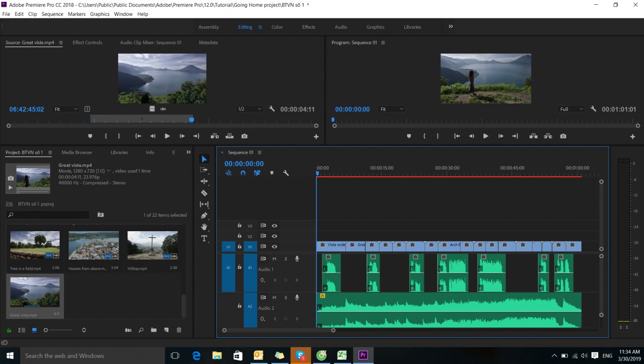The height and width of the screenshot is (364, 644).
Task: Select Hilltop.mp4 thumbnail in project bin
Action: click(152, 245)
